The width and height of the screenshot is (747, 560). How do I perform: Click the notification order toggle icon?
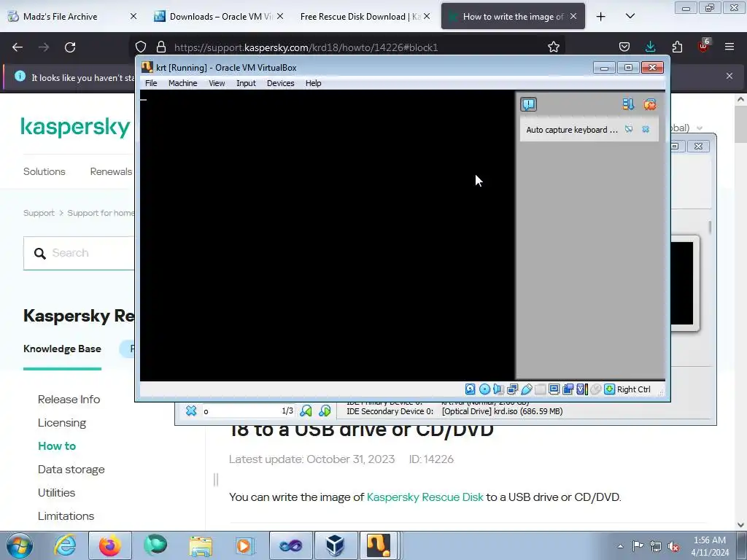[628, 104]
